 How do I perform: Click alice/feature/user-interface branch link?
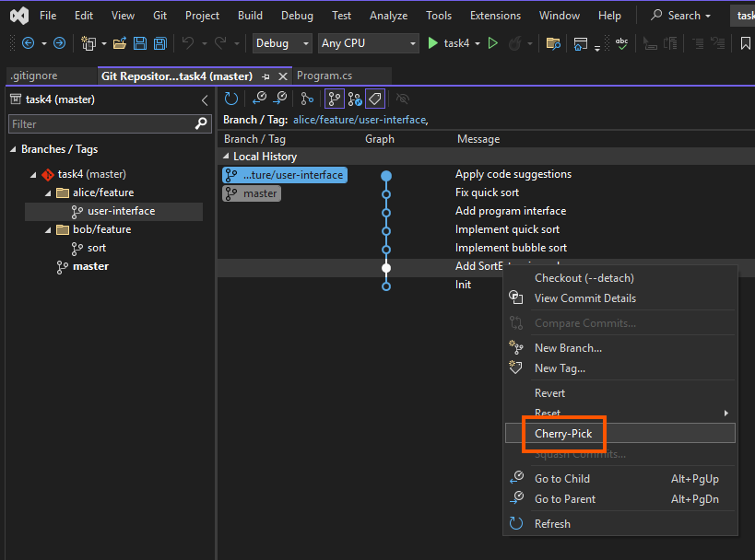[x=360, y=120]
